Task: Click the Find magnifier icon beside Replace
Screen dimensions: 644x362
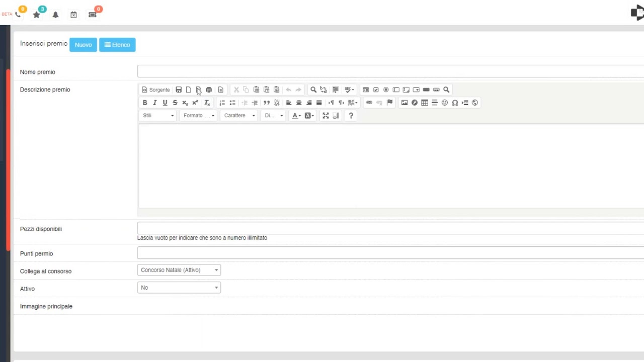Action: click(x=313, y=89)
